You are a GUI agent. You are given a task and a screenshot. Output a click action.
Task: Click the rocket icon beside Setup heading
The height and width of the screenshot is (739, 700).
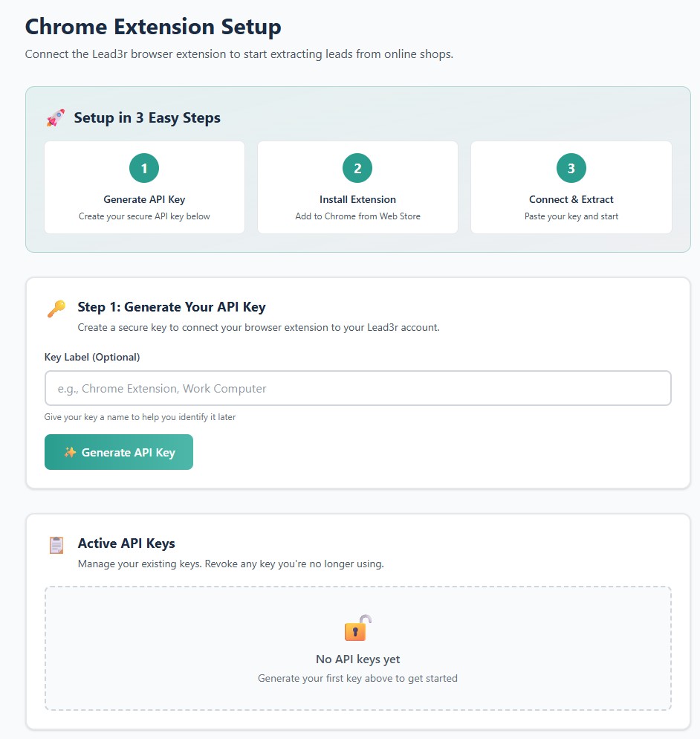point(55,118)
